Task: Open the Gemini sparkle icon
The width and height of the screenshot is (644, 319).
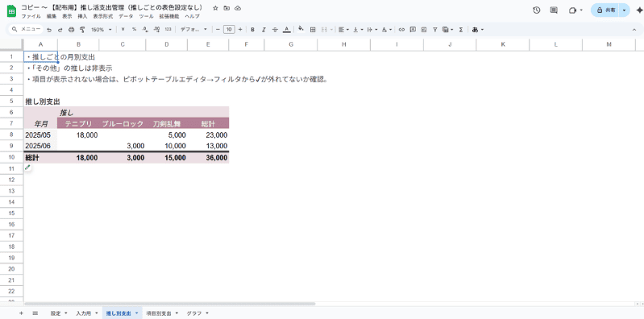Action: (x=638, y=10)
